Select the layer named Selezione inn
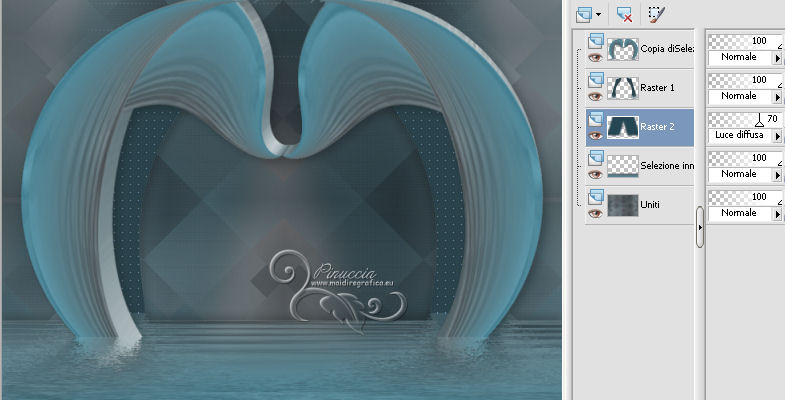 (667, 166)
